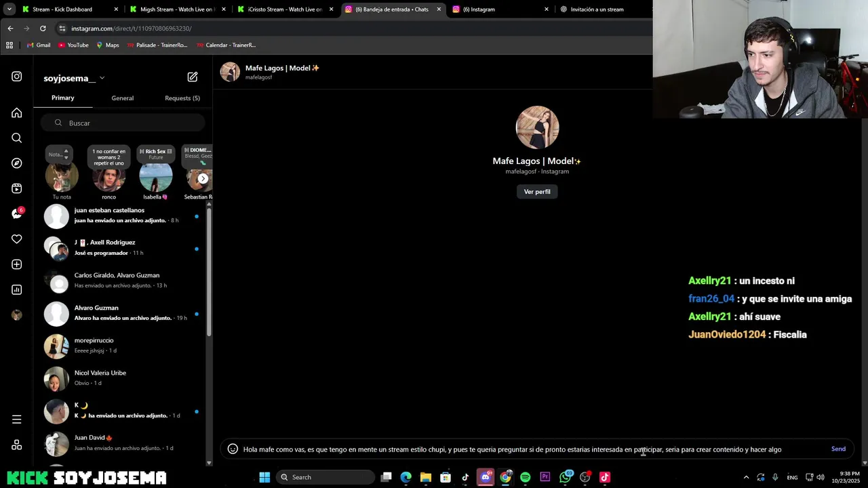Open profile avatar in sidebar
The width and height of the screenshot is (868, 488).
16,315
